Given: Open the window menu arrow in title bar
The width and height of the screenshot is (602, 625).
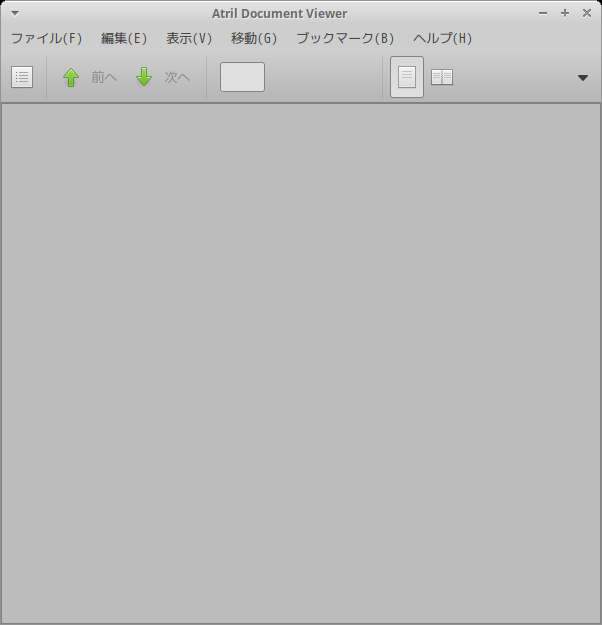Looking at the screenshot, I should [x=15, y=13].
